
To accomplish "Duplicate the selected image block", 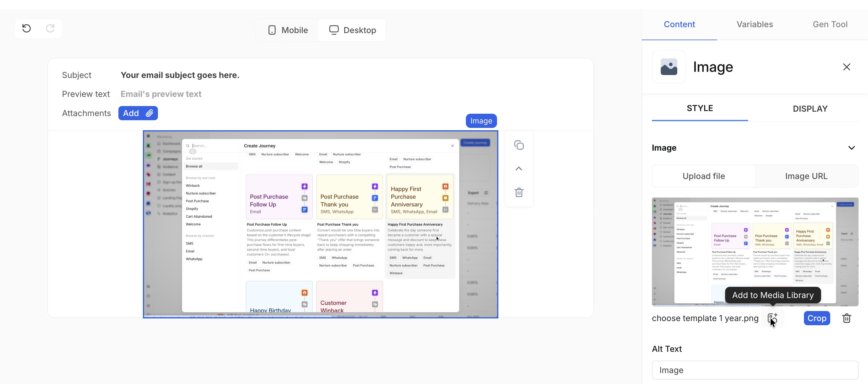I will [518, 145].
